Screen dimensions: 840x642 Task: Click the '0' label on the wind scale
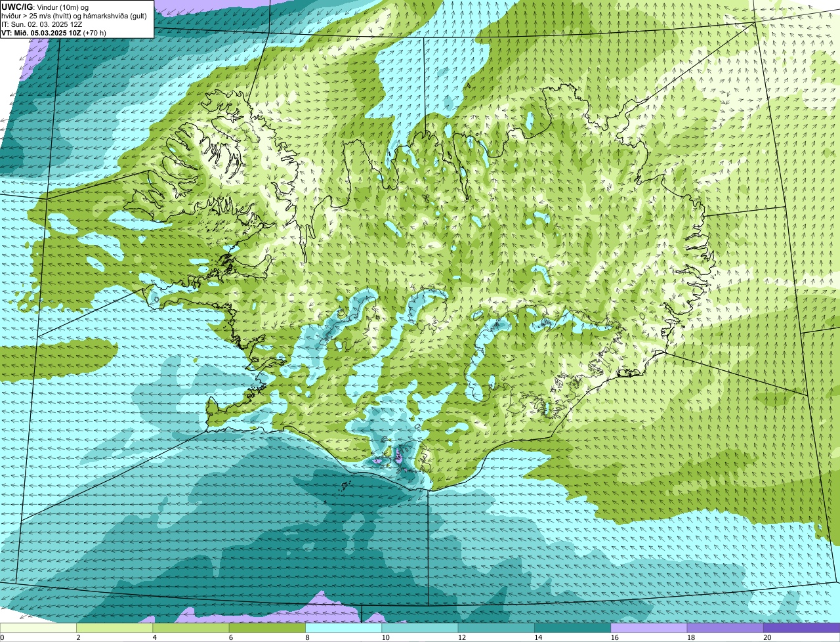pos(2,637)
